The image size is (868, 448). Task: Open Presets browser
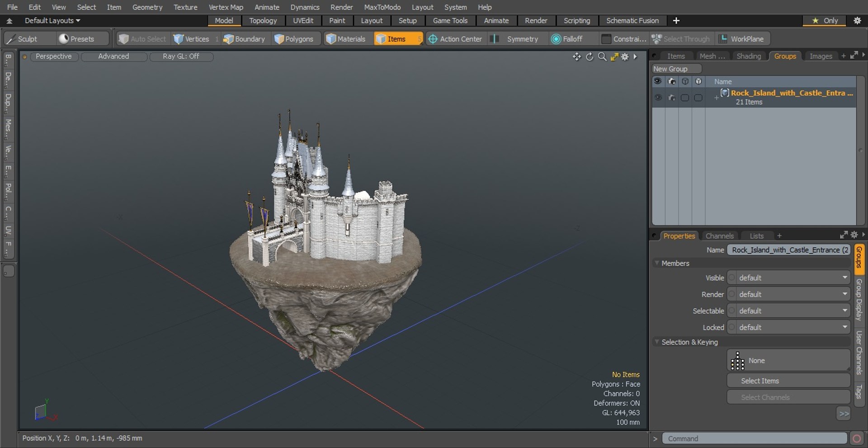[82, 39]
